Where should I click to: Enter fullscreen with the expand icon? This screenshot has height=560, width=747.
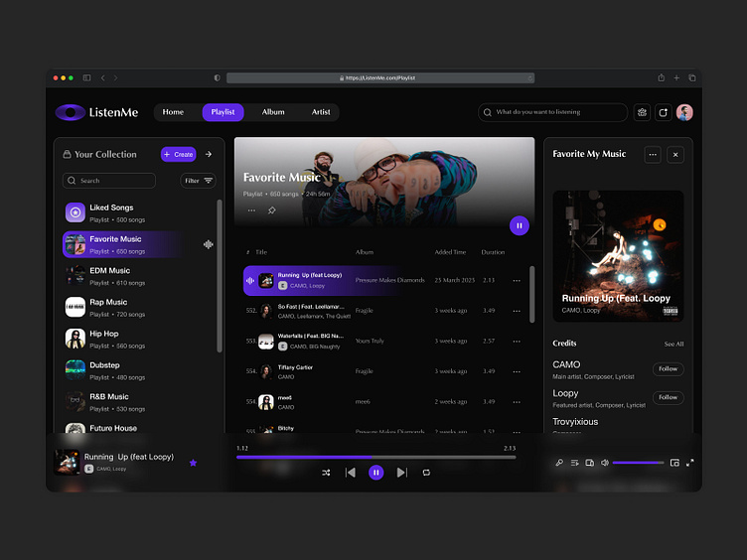tap(690, 463)
